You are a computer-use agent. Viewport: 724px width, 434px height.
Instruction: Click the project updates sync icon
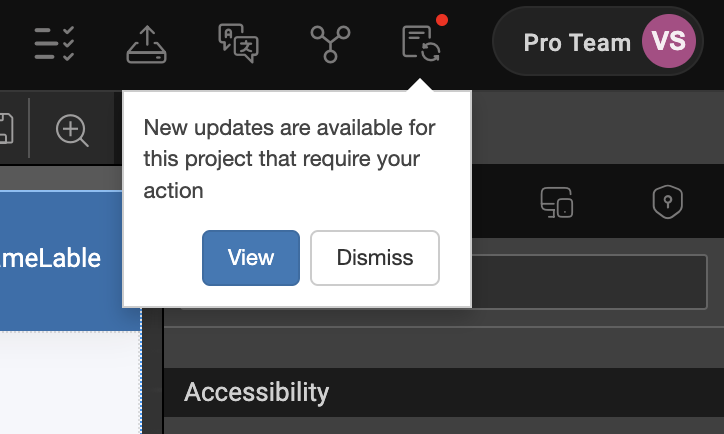pos(421,43)
